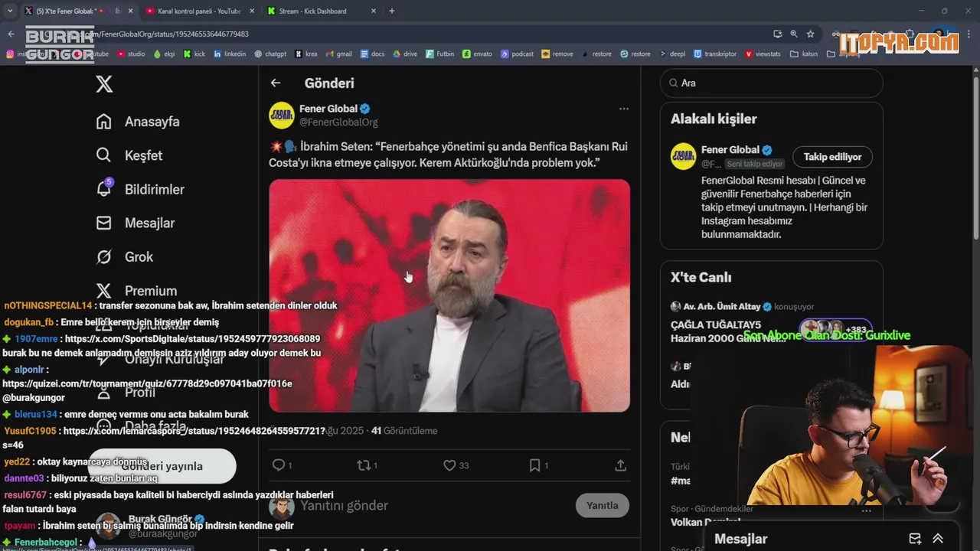Viewport: 980px width, 551px height.
Task: Open the drive bookmark
Action: [x=405, y=54]
